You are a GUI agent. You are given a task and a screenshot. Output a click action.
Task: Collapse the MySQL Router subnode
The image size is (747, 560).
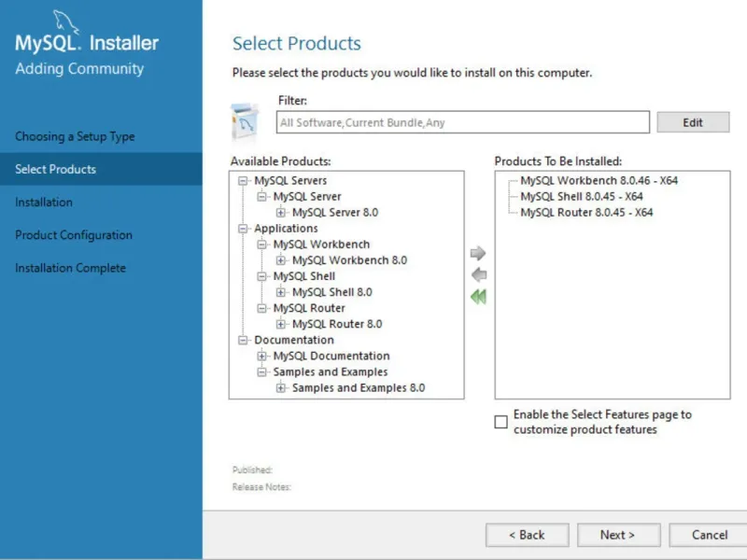[x=261, y=308]
